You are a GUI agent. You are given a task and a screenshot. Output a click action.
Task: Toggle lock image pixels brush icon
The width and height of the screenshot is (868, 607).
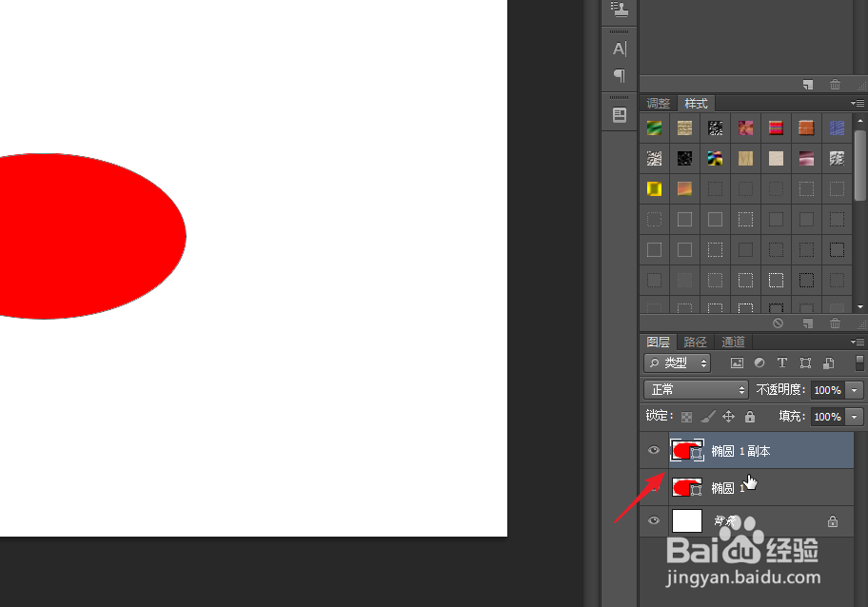[x=708, y=417]
